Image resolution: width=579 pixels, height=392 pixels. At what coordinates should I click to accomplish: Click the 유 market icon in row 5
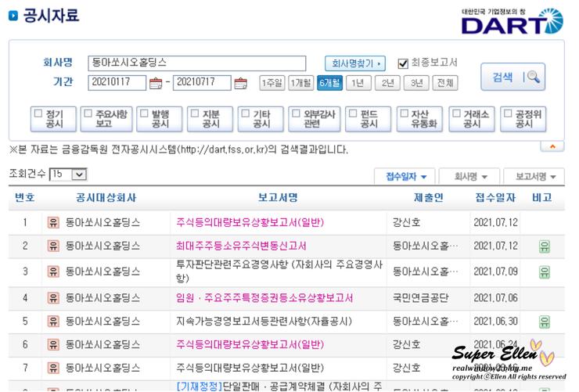(53, 322)
